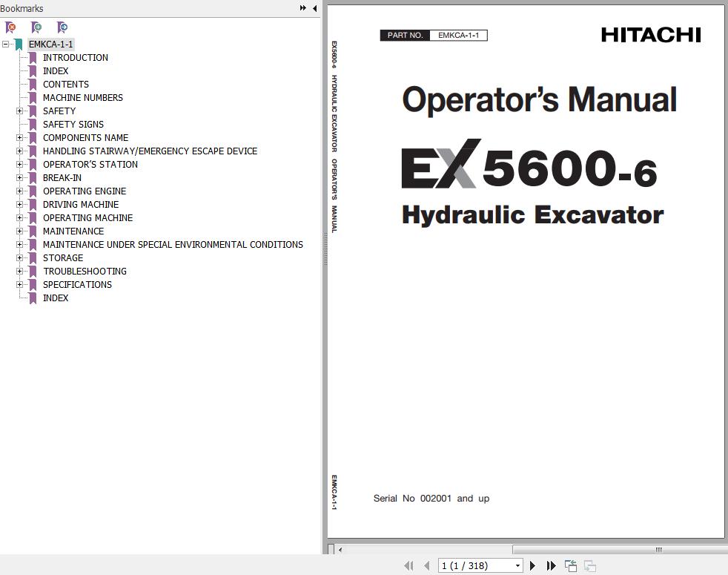Screen dimensions: 728x575
Task: Click the add bookmark icon
Action: pos(36,27)
